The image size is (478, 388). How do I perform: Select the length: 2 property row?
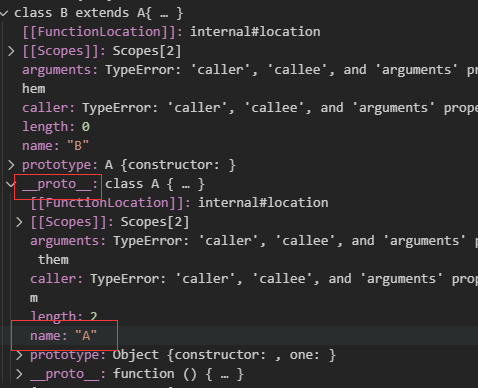pos(239,316)
